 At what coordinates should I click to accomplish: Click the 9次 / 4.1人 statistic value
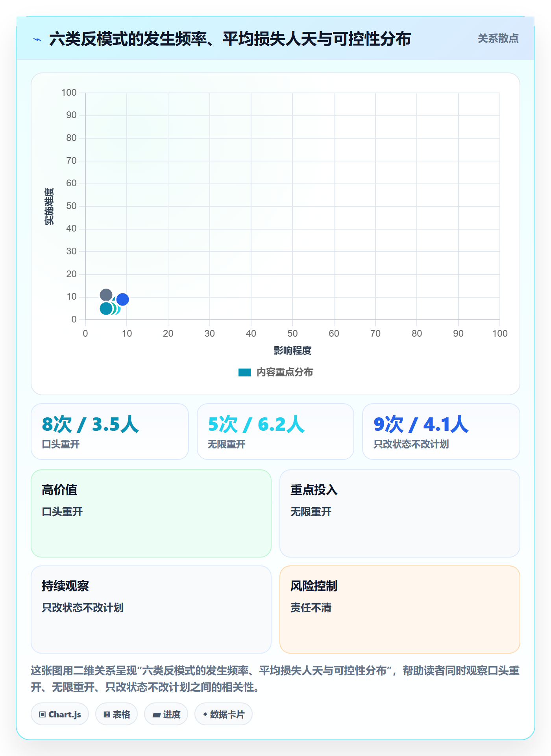coord(421,424)
